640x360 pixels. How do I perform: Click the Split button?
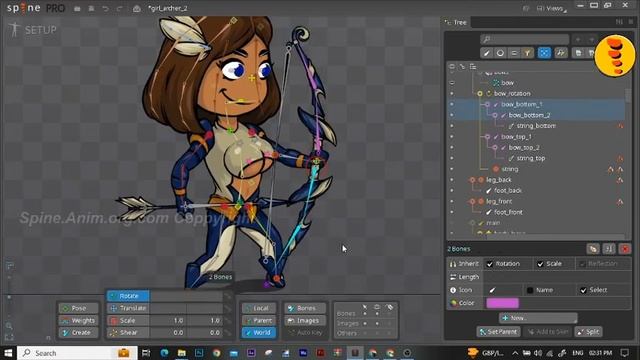(589, 332)
